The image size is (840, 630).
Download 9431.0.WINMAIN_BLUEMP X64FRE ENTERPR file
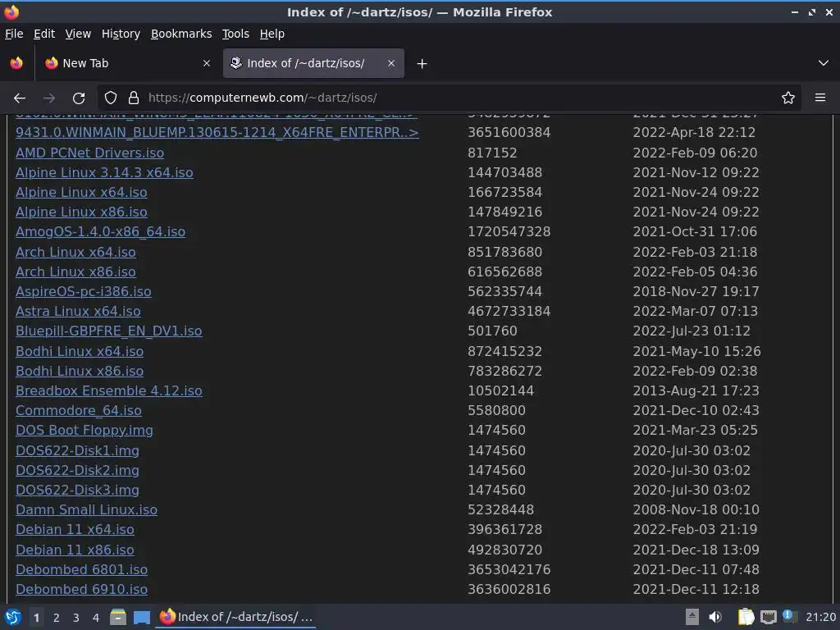(x=217, y=132)
